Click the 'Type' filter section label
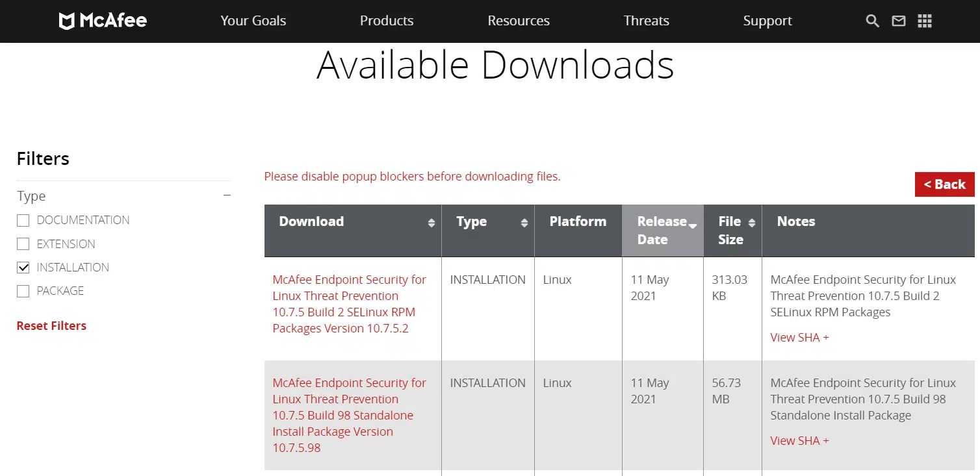The width and height of the screenshot is (980, 476). [31, 196]
